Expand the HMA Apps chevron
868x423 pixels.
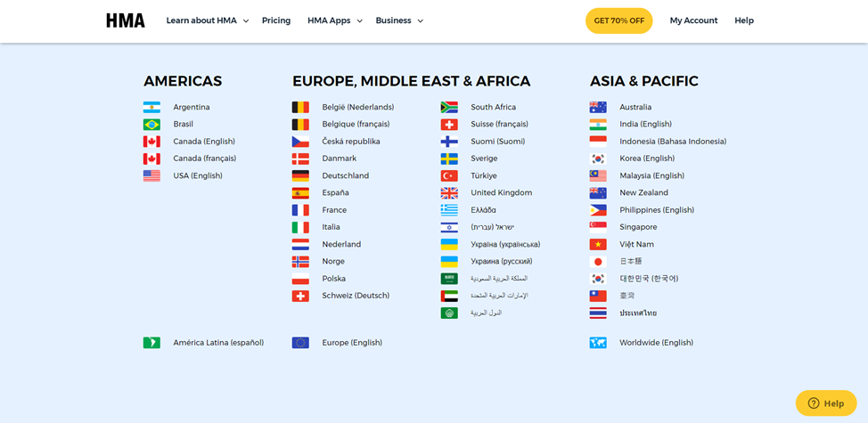click(360, 21)
